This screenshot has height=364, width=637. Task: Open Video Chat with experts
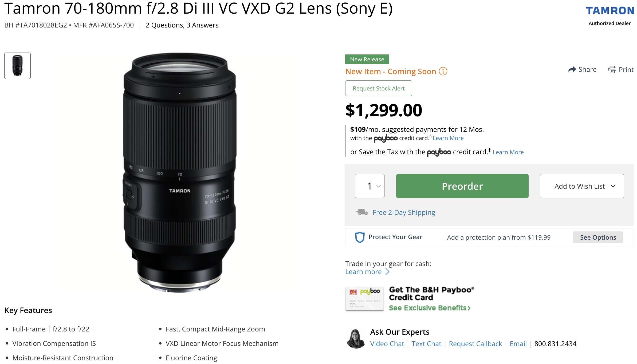[x=387, y=344]
